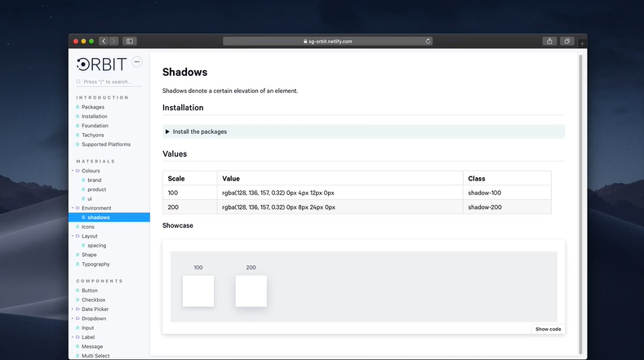Click the search magnifier icon in sidebar

[78, 82]
